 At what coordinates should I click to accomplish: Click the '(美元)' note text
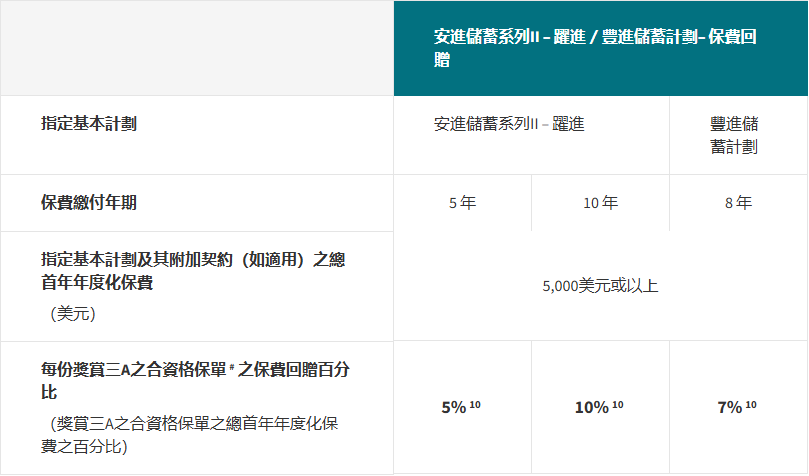(x=73, y=314)
